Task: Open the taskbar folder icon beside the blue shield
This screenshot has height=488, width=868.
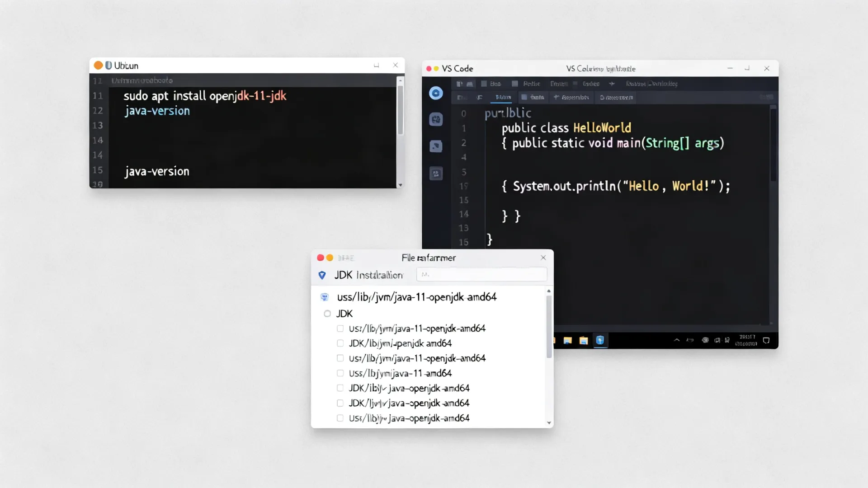Action: (584, 340)
